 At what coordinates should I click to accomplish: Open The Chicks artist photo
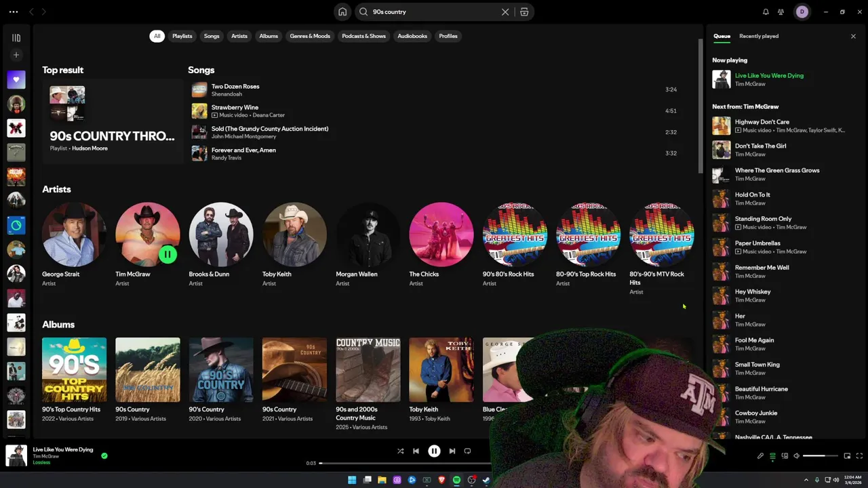tap(441, 234)
